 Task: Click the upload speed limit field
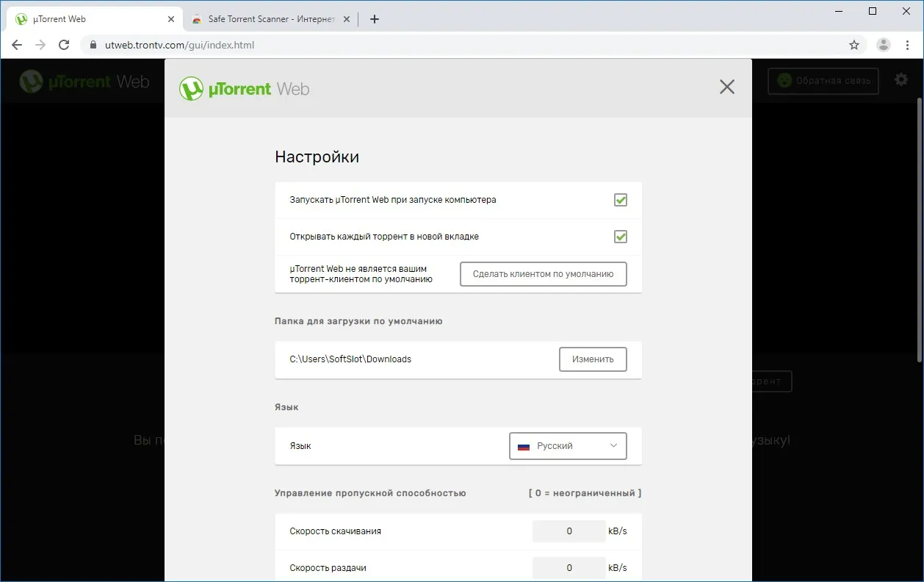569,568
